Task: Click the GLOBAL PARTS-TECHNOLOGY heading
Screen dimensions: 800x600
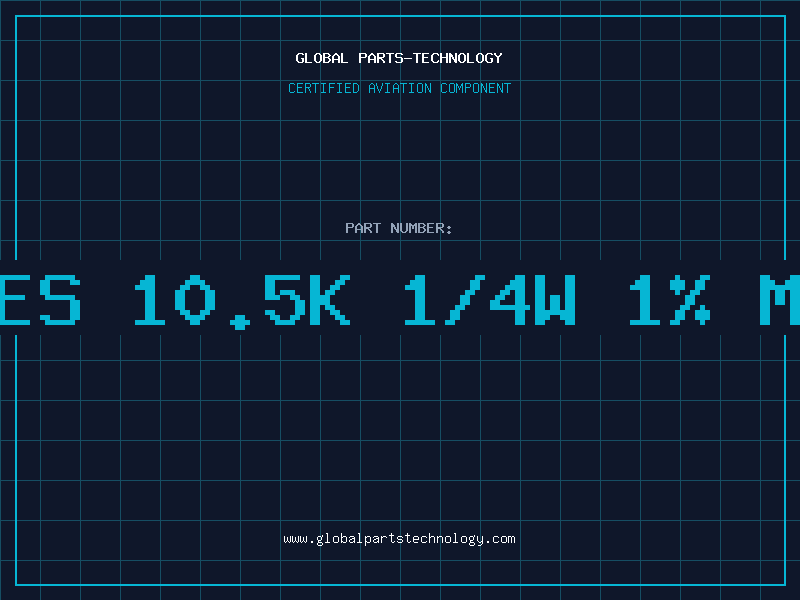Action: point(399,58)
